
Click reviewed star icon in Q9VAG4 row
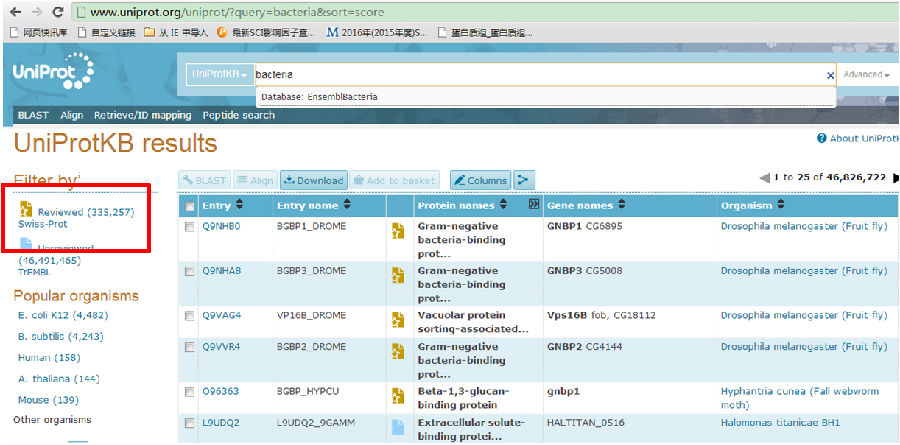pos(398,320)
